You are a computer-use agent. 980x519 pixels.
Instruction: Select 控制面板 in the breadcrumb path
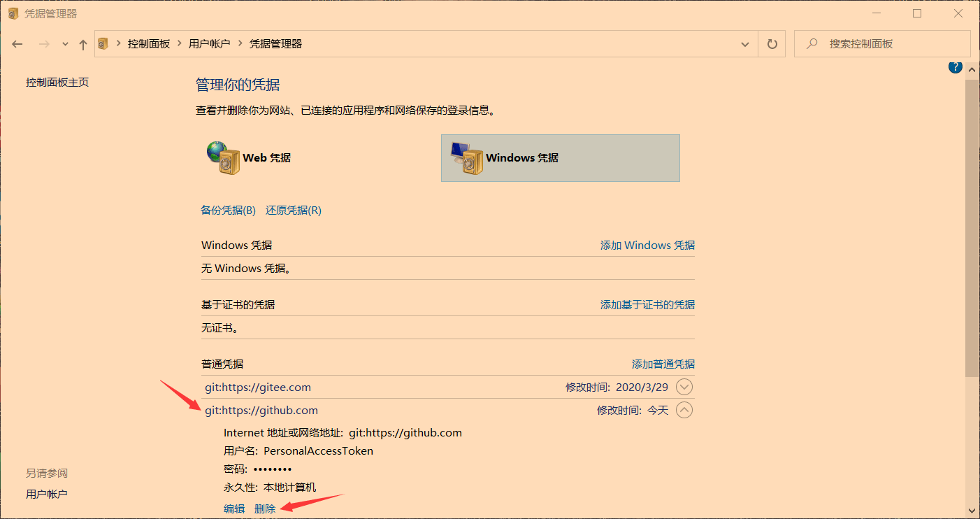(x=149, y=43)
